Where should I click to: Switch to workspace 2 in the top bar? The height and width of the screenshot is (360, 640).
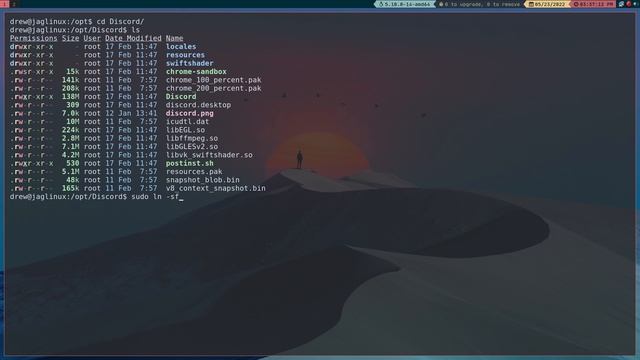[13, 4]
